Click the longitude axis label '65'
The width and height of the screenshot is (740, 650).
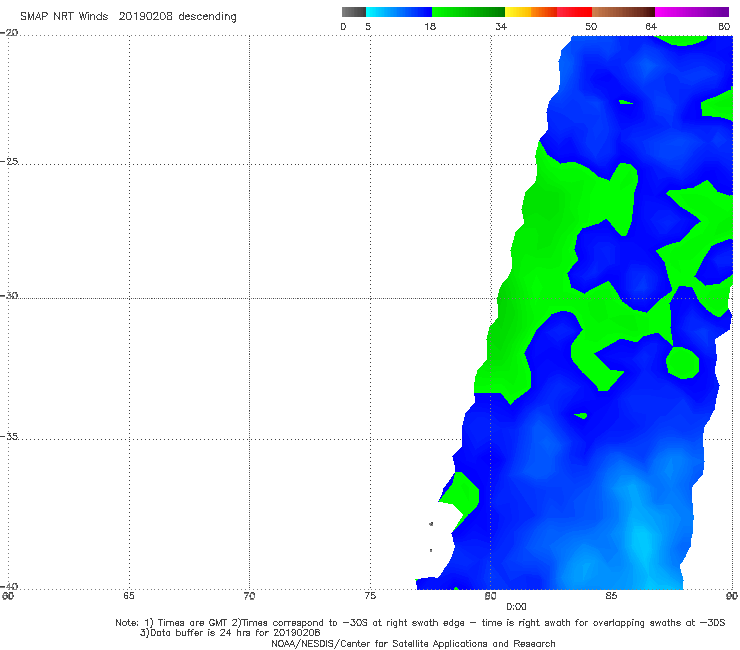(x=129, y=596)
